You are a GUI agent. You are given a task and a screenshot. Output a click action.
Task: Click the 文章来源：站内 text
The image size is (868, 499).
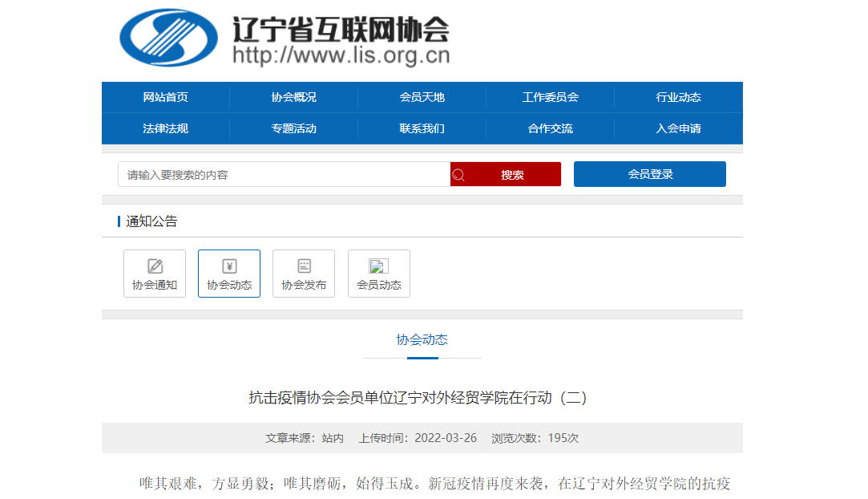[x=305, y=438]
